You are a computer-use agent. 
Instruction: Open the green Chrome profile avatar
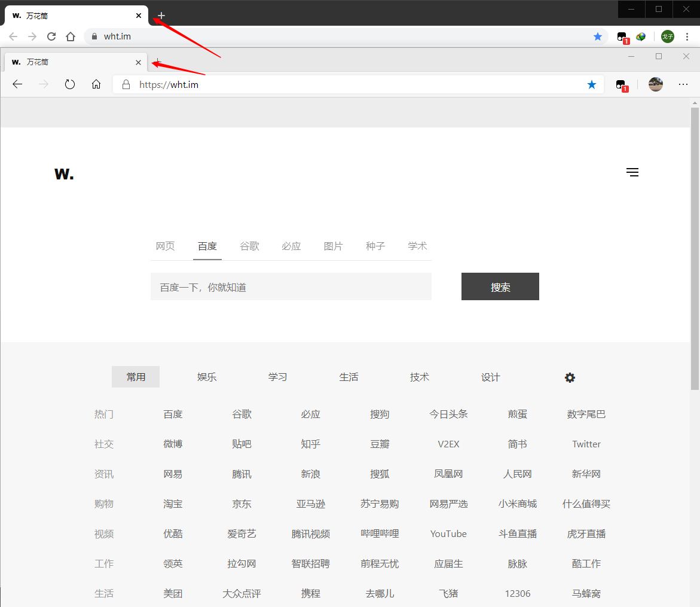point(667,36)
